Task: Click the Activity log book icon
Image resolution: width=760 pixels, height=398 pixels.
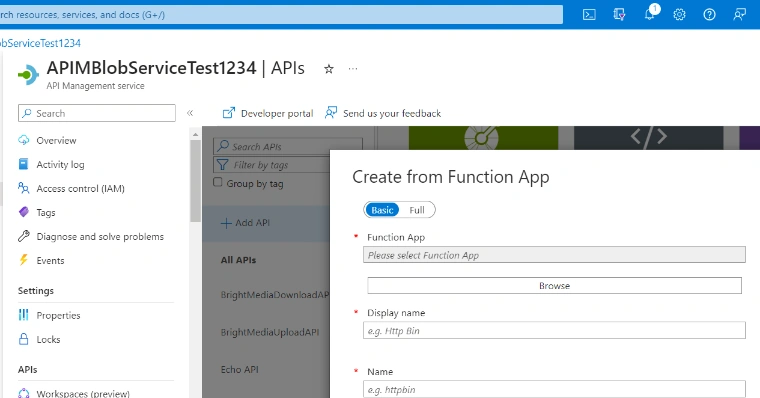Action: [x=23, y=164]
